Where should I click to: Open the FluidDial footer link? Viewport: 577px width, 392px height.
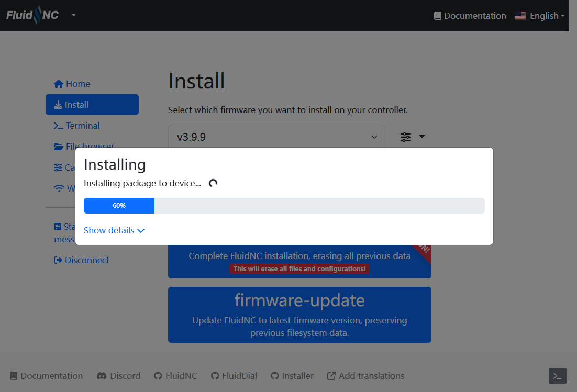[x=234, y=376]
